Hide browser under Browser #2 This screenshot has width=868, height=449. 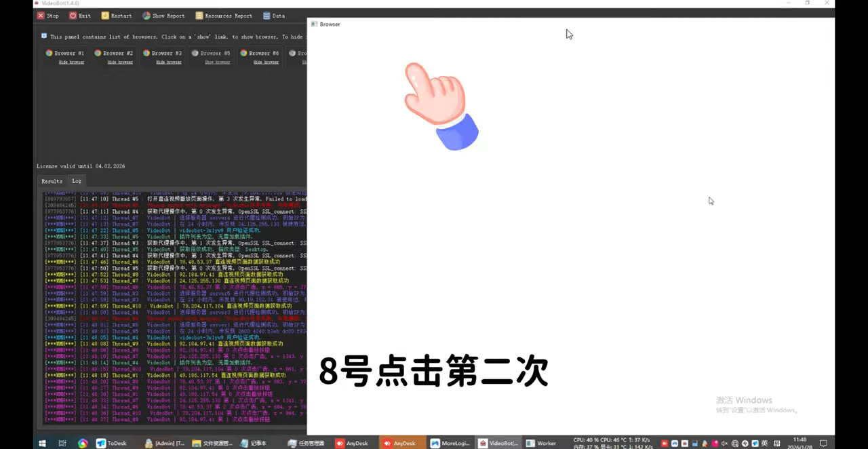(x=120, y=62)
